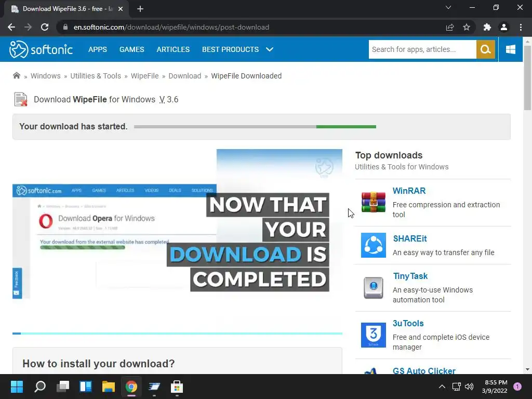Click the Utilities & Tools breadcrumb link
532x399 pixels.
pyautogui.click(x=96, y=76)
